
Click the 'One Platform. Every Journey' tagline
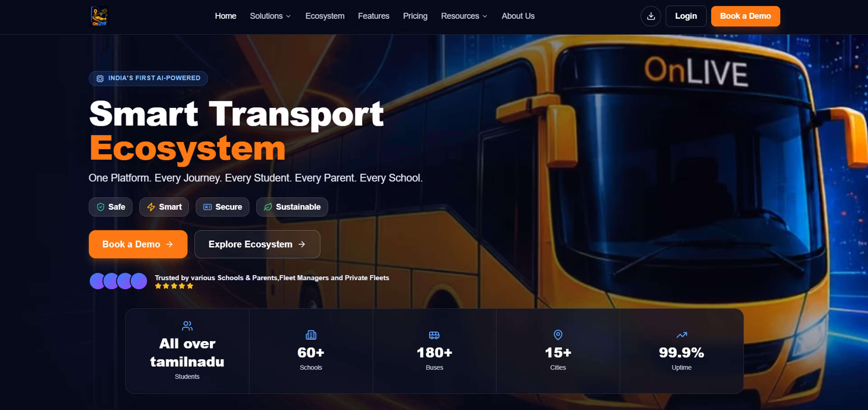click(255, 178)
